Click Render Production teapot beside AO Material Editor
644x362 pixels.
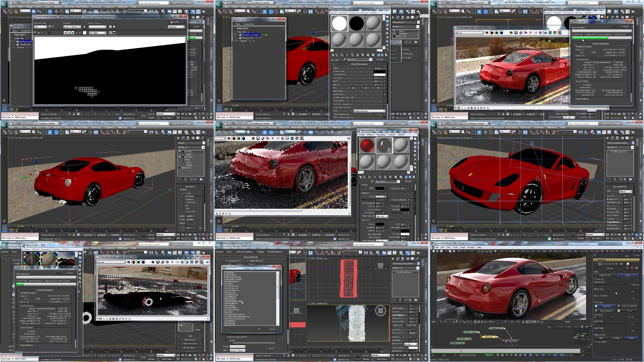click(x=418, y=11)
